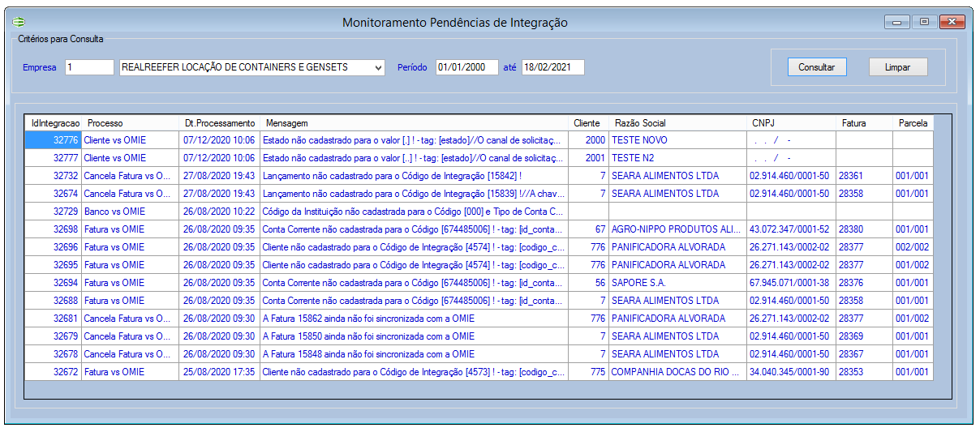Viewport: 980px width, 432px height.
Task: Click Cliente cell 2000
Action: 589,140
